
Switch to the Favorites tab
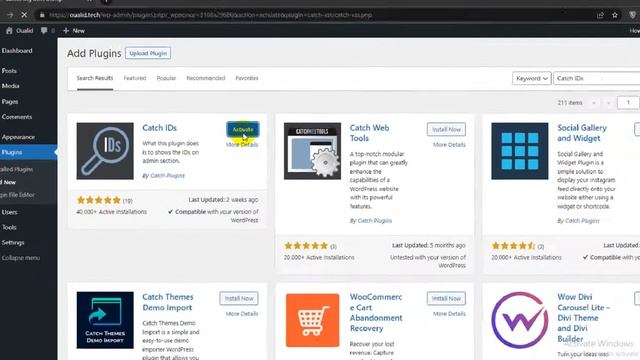[x=247, y=78]
